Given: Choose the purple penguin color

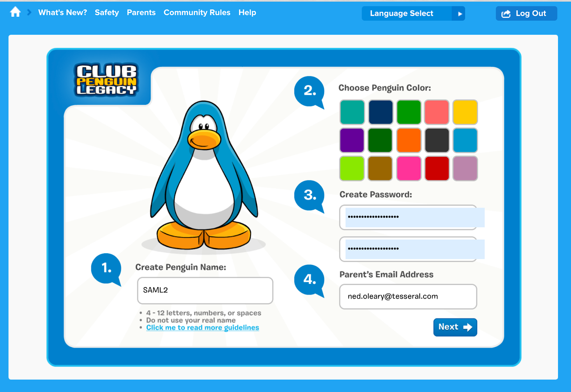Looking at the screenshot, I should (x=352, y=140).
